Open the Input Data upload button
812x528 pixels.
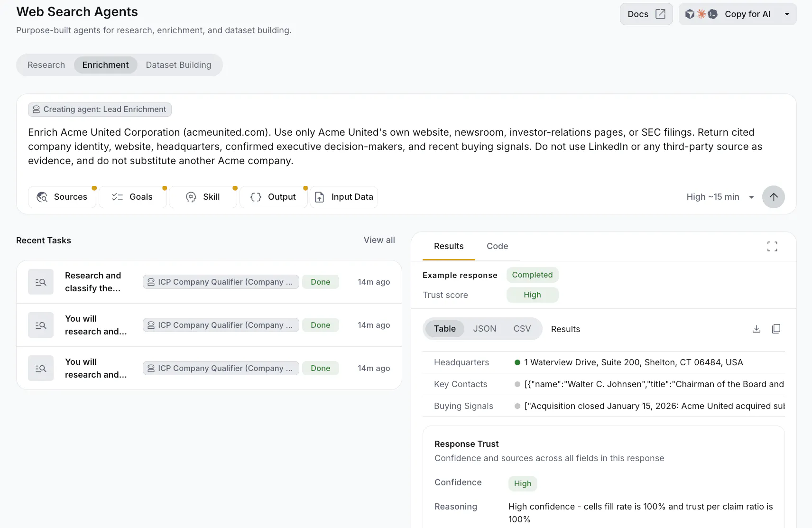[344, 197]
